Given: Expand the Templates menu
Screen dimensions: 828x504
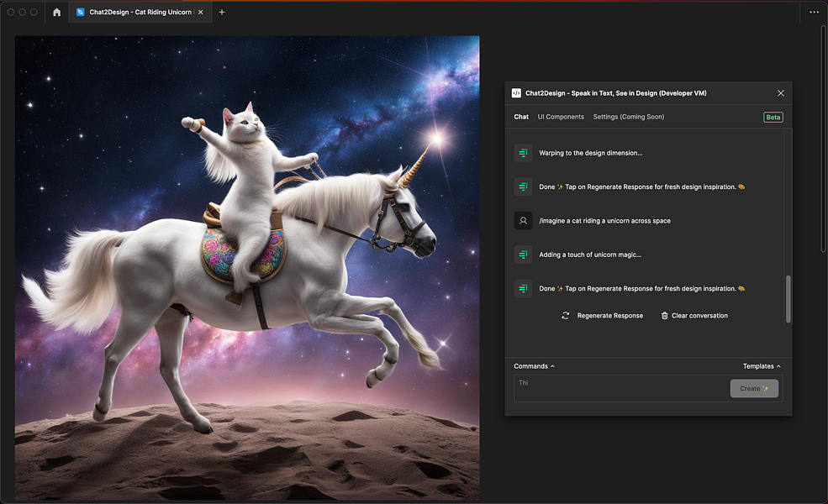Looking at the screenshot, I should coord(762,366).
